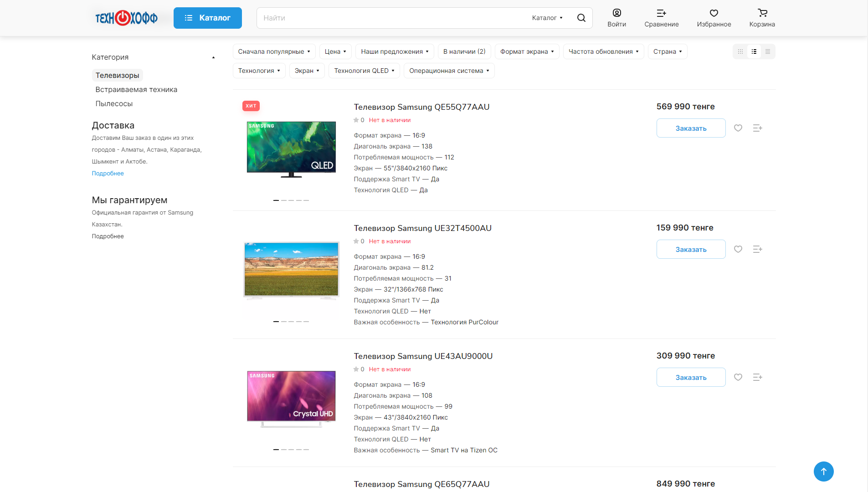The image size is (868, 492).
Task: Open the Цена filter dropdown
Action: point(335,51)
